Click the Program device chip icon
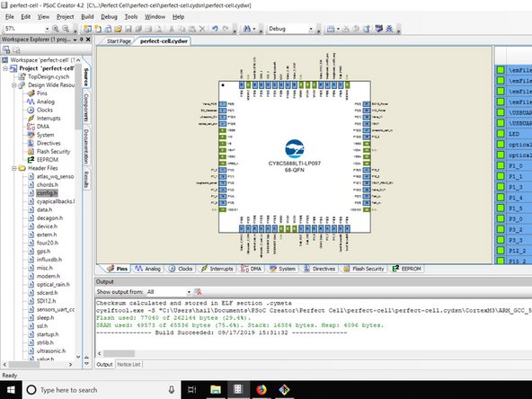The width and height of the screenshot is (532, 399). coord(378,29)
